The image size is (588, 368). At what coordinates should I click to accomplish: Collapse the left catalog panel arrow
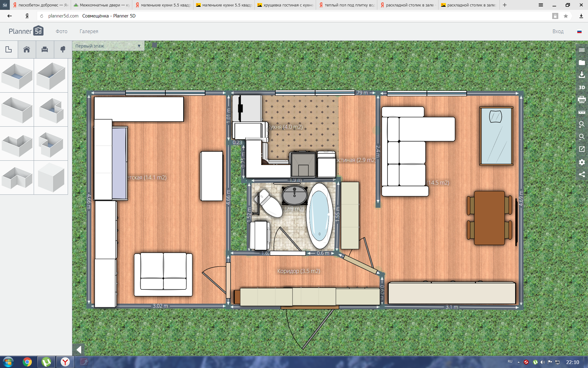79,350
